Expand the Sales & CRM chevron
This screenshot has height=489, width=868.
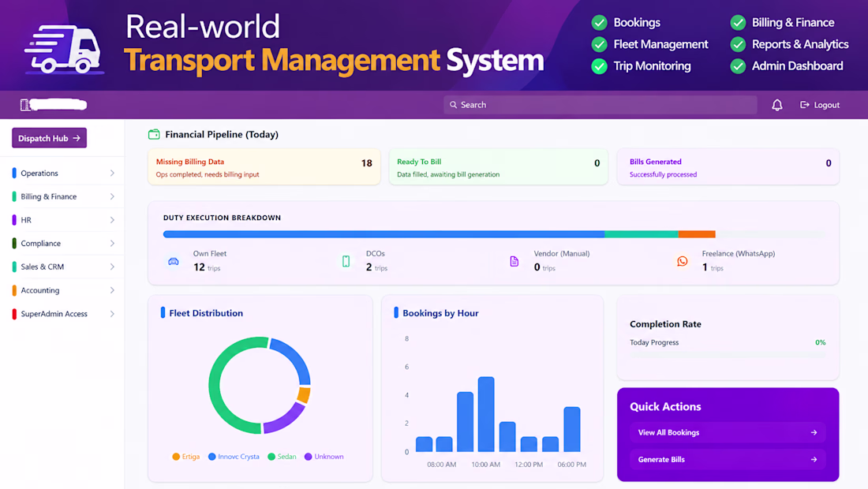click(x=112, y=267)
